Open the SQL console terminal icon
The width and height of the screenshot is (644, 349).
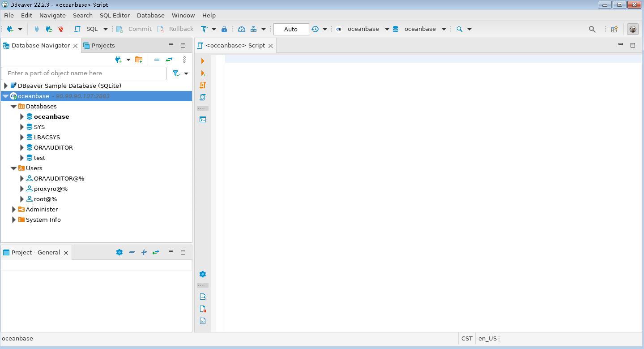(x=203, y=120)
